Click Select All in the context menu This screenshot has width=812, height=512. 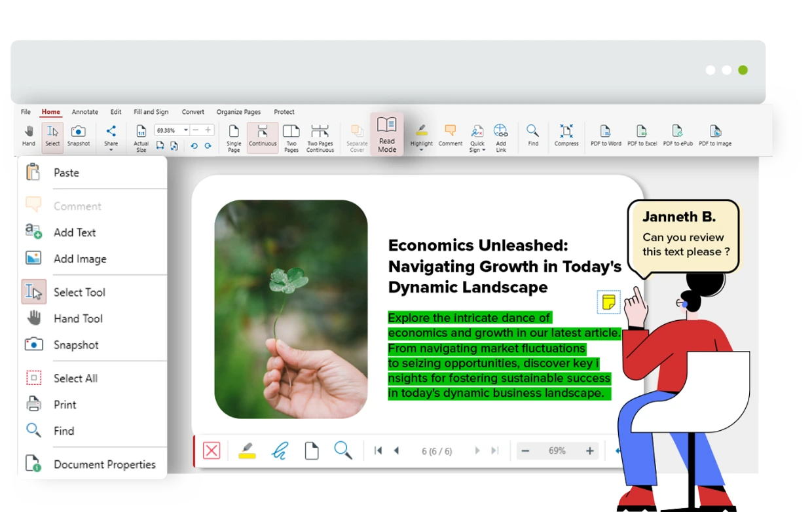(x=75, y=378)
